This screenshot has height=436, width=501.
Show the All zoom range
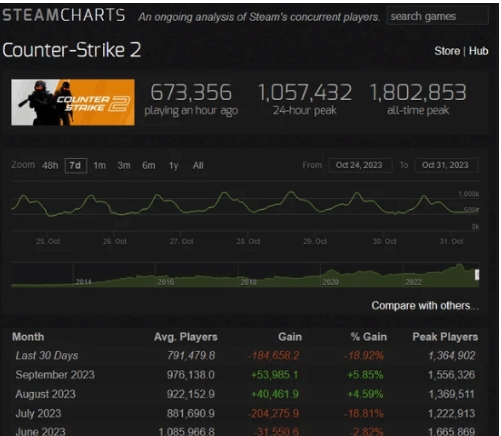click(198, 165)
